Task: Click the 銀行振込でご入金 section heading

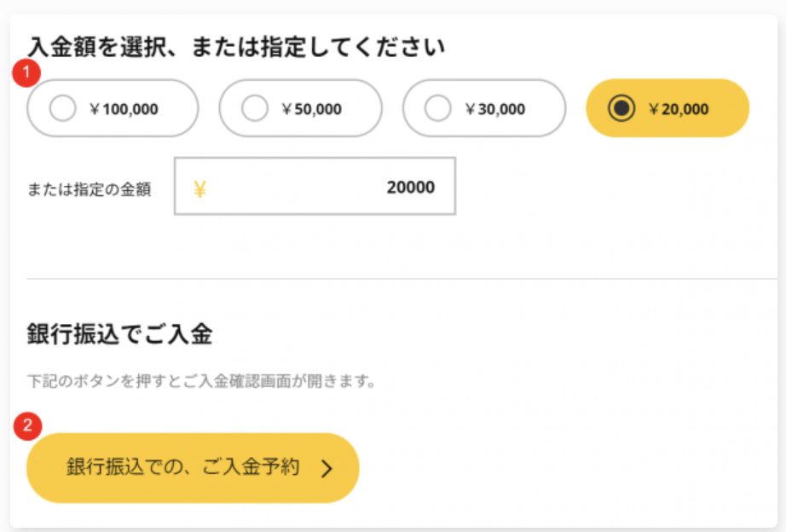Action: click(119, 335)
